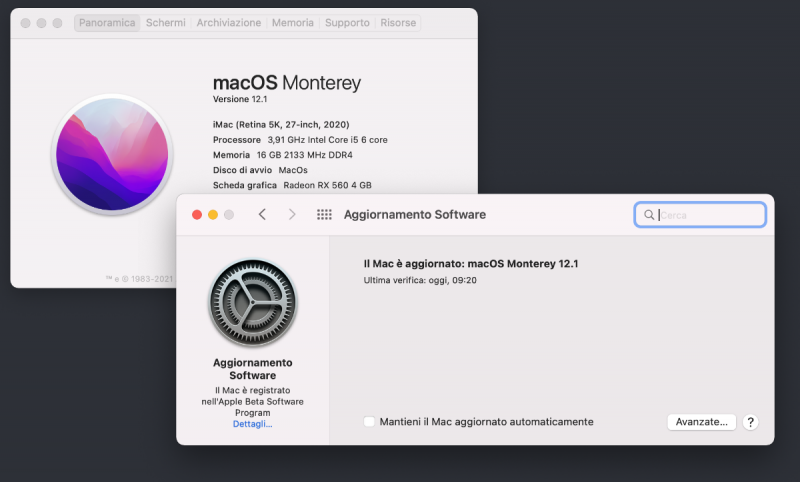The image size is (800, 482).
Task: Click the processor value 3,91 GHz Intel Core i5
Action: point(328,140)
